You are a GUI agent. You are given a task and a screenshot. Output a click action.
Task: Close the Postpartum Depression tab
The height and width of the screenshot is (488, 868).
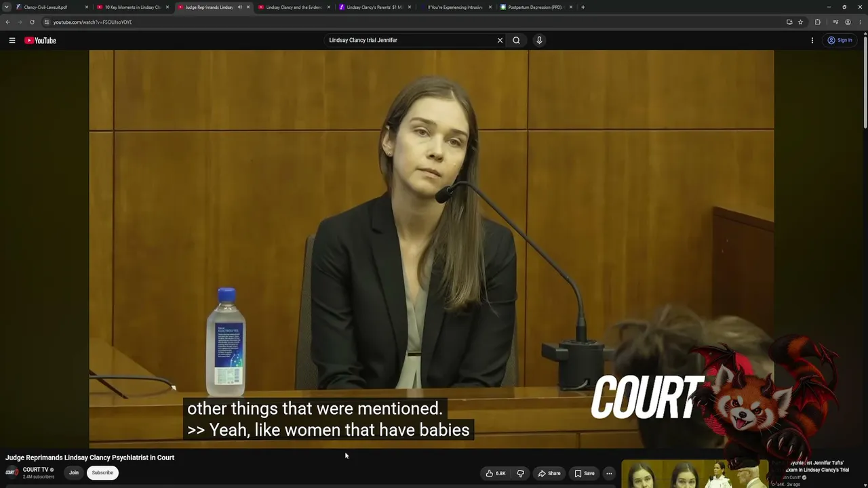pyautogui.click(x=571, y=7)
